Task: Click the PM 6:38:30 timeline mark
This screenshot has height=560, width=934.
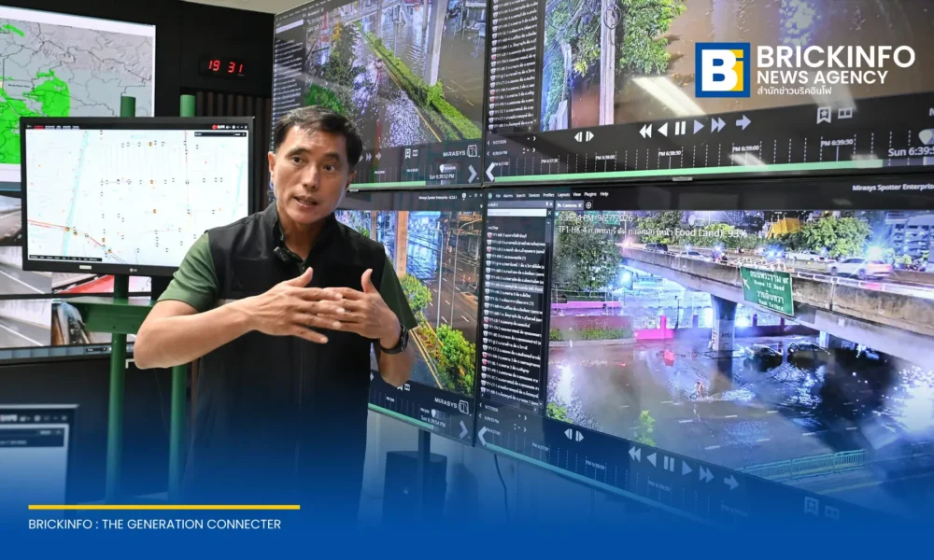Action: point(670,153)
